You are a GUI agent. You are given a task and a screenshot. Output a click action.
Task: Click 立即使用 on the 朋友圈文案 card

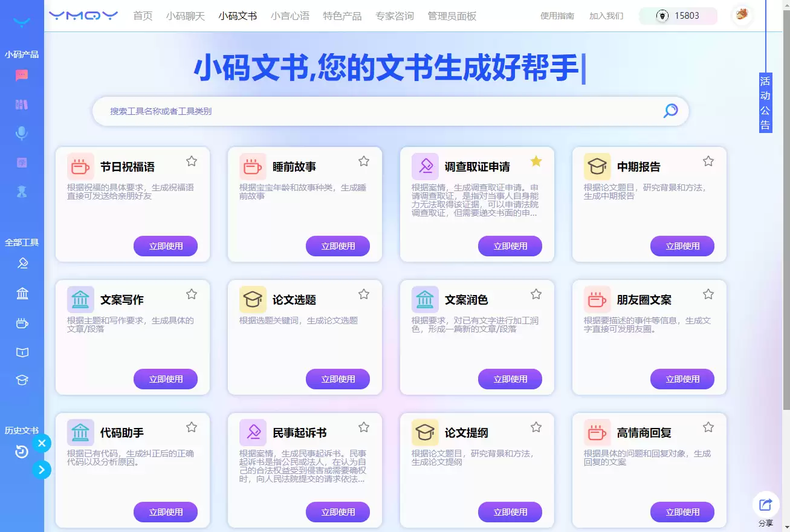point(682,379)
